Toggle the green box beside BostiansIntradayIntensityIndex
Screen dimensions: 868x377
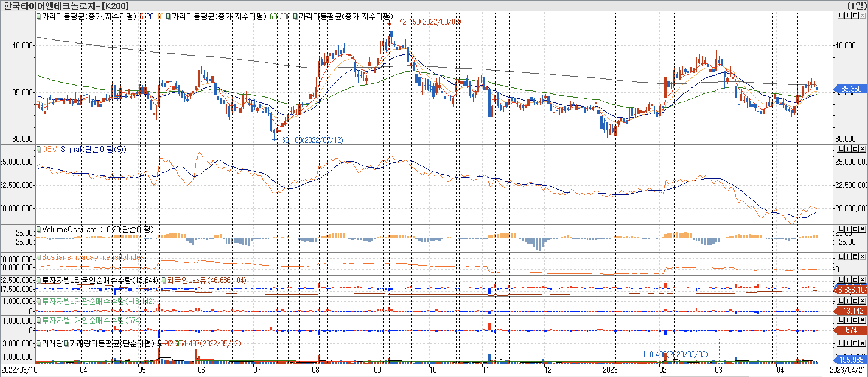(x=39, y=257)
